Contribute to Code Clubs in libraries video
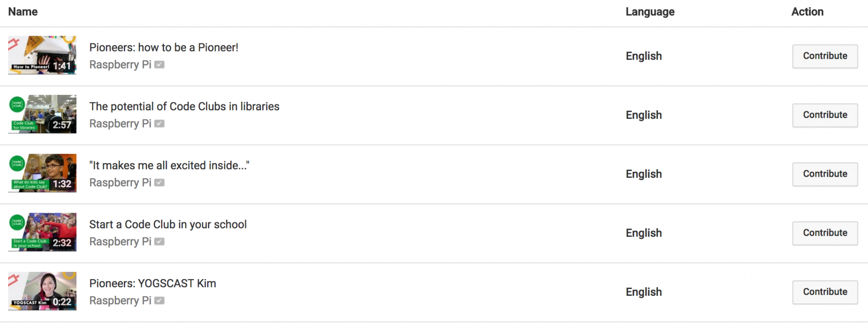Viewport: 868px width, 327px height. pos(825,115)
